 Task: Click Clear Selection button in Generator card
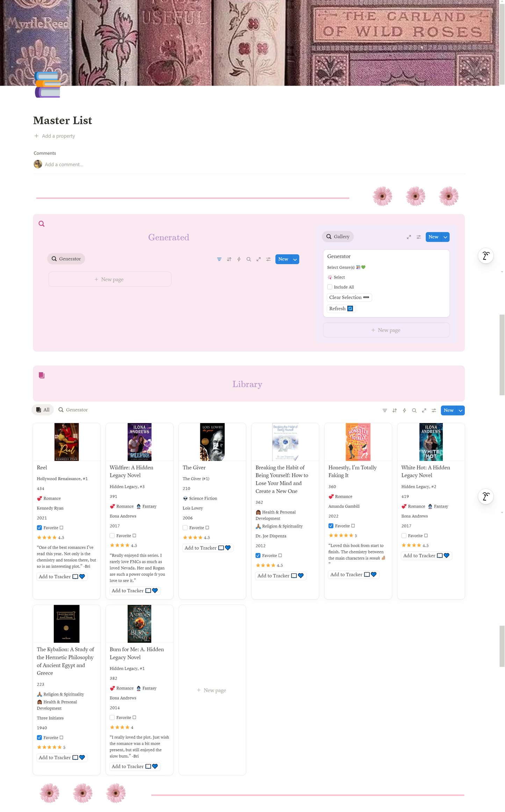click(349, 297)
